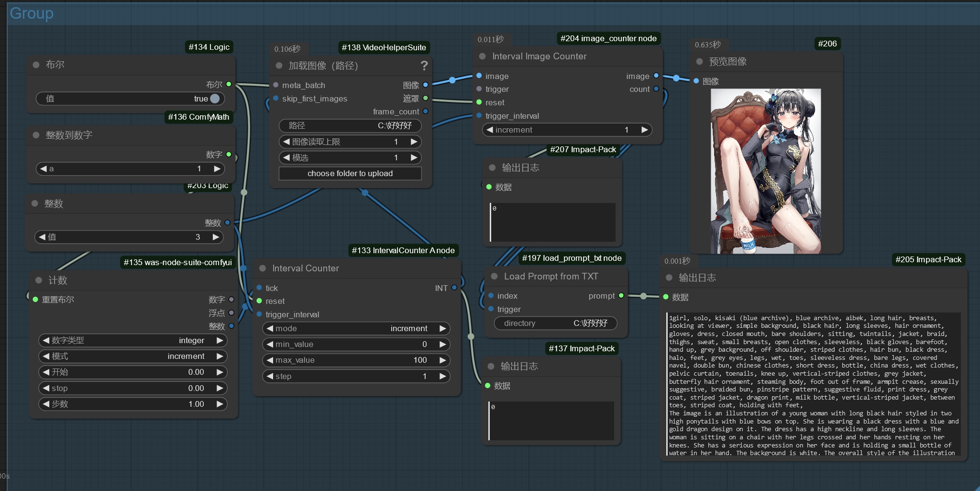Open the 数字类型 integer dropdown
Image resolution: width=980 pixels, height=491 pixels.
pyautogui.click(x=133, y=340)
